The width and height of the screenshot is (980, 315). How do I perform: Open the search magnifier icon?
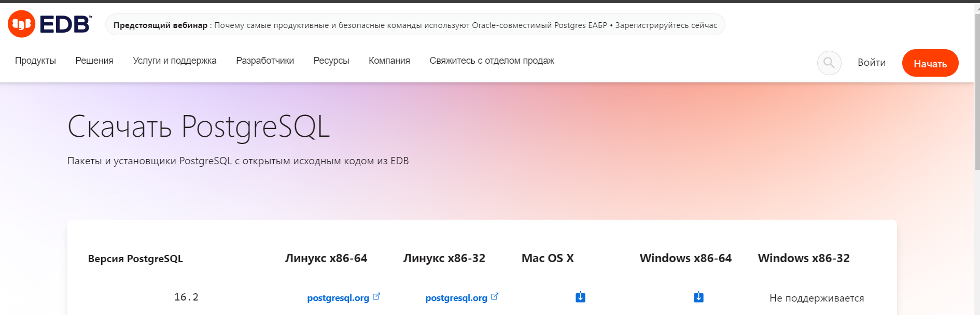[x=829, y=63]
